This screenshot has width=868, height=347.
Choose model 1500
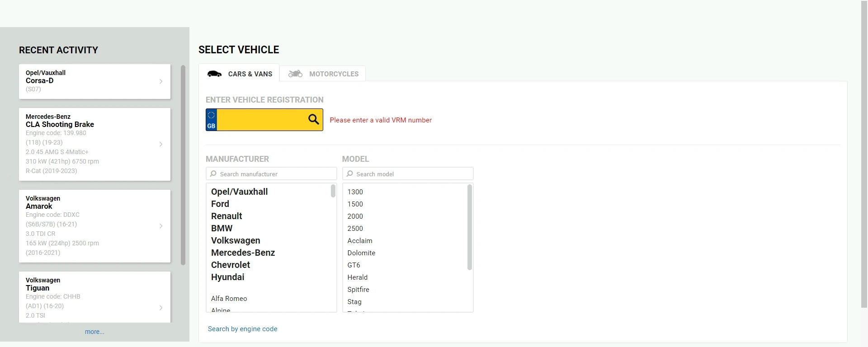tap(355, 204)
